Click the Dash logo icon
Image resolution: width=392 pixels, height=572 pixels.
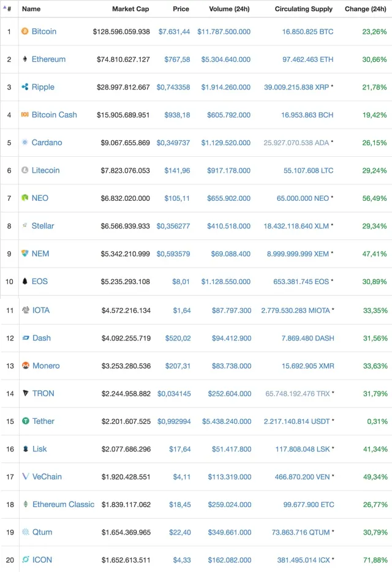click(26, 338)
